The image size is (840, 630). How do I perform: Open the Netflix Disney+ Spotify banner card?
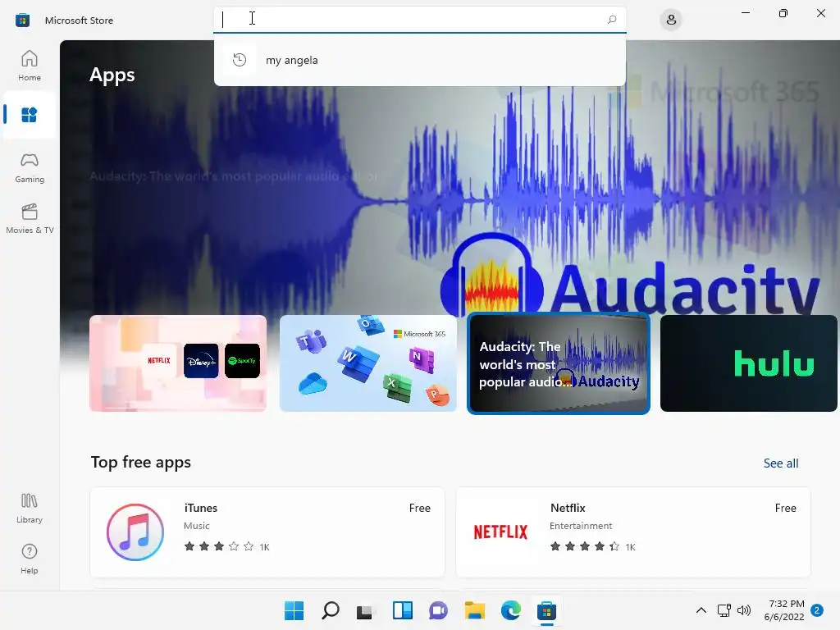tap(178, 363)
